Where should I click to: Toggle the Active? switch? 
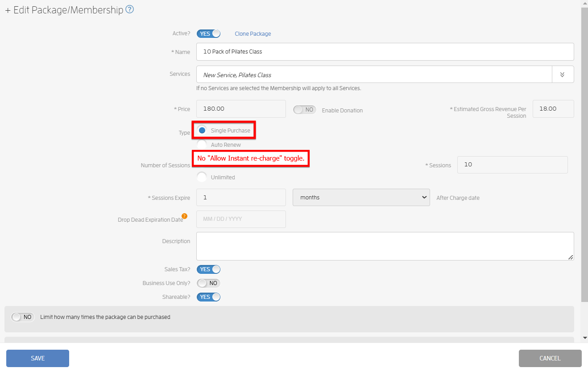[x=208, y=33]
